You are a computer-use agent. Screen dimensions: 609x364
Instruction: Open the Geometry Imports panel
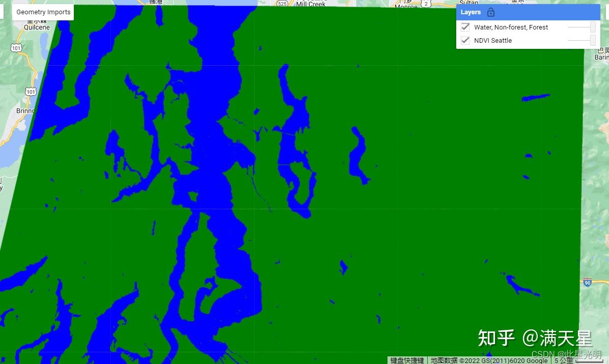(x=43, y=12)
